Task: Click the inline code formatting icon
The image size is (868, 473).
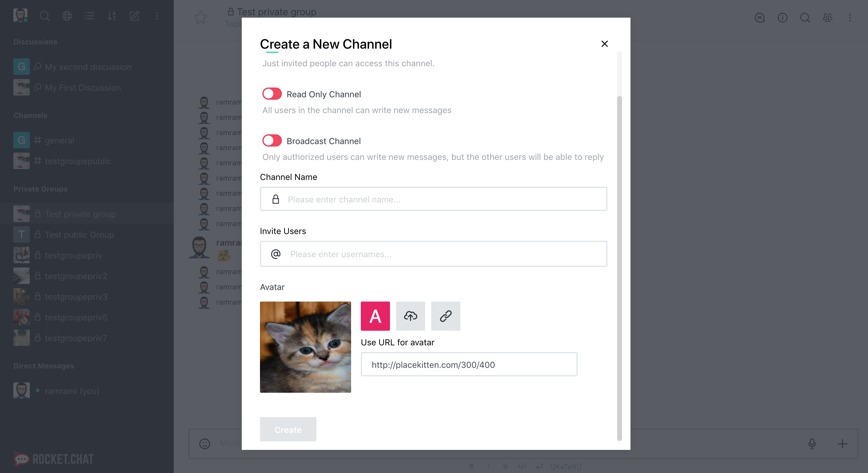Action: click(522, 467)
